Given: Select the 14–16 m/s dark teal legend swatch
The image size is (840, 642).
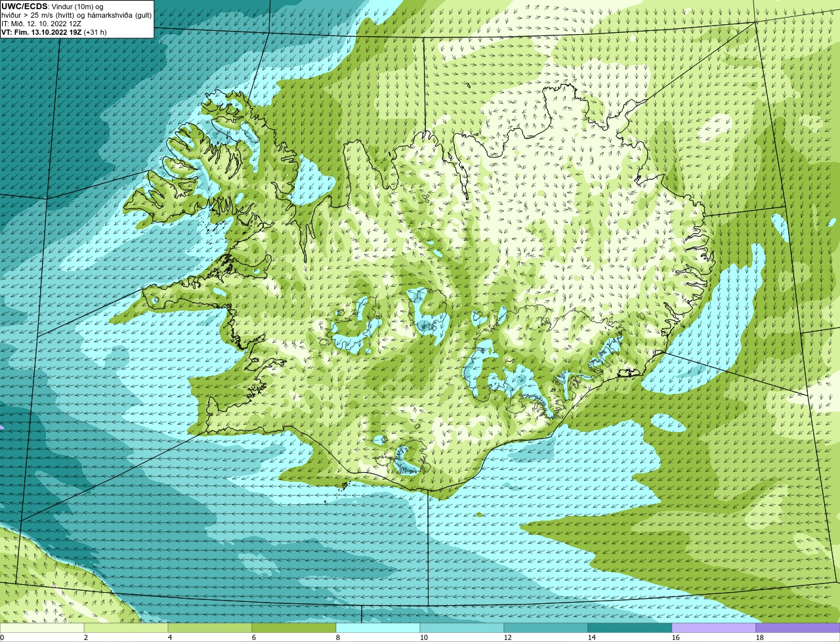Looking at the screenshot, I should [x=630, y=628].
